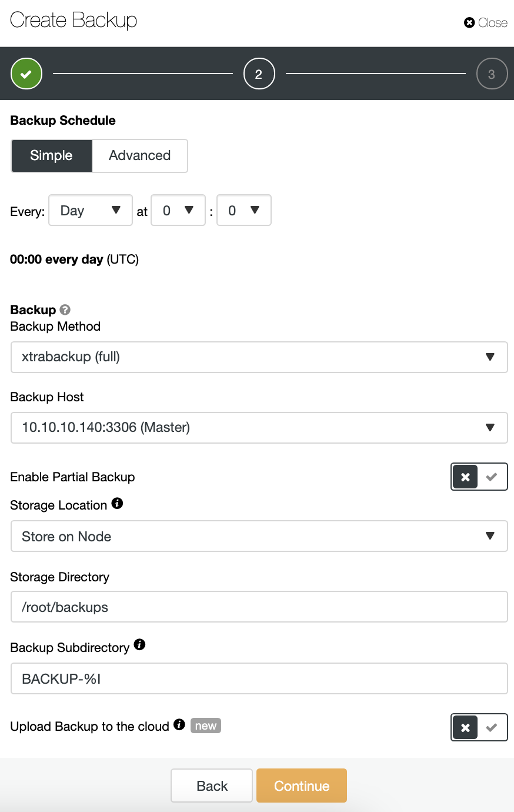Click the Storage Location info icon
514x812 pixels.
pyautogui.click(x=117, y=503)
